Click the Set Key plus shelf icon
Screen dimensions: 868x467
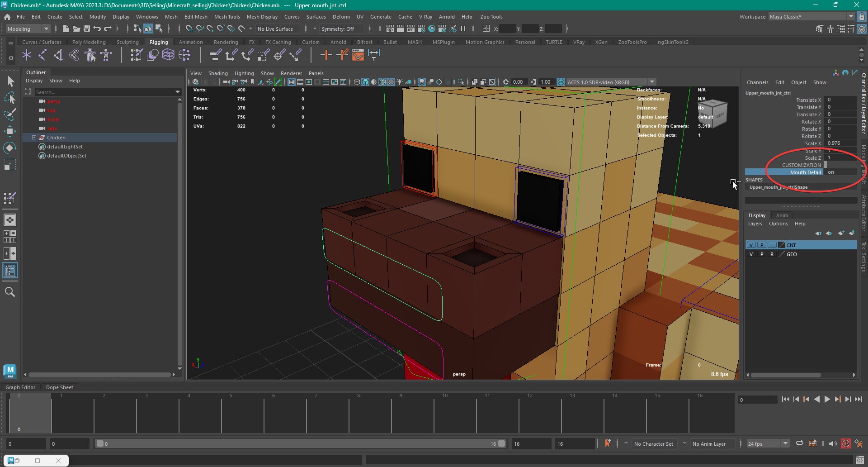tap(326, 55)
